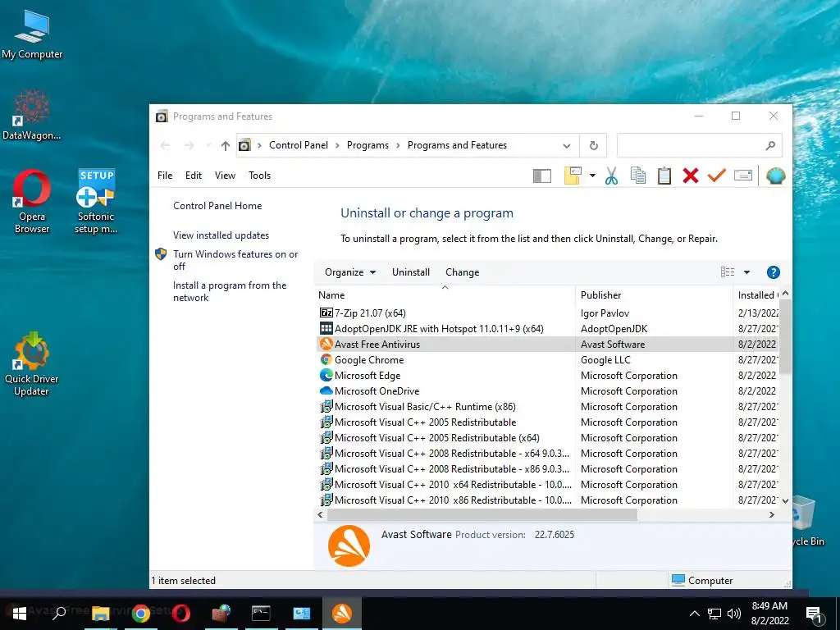
Task: Click the Change button
Action: (x=463, y=272)
